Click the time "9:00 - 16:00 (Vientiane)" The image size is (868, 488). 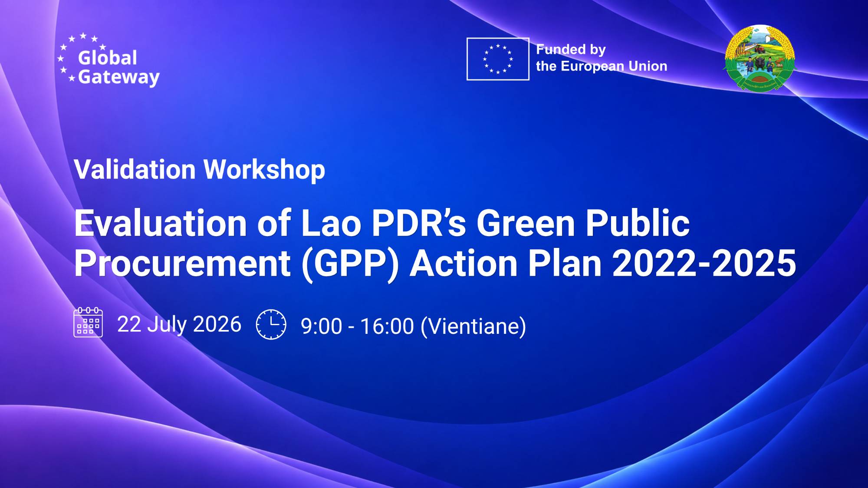pyautogui.click(x=414, y=326)
